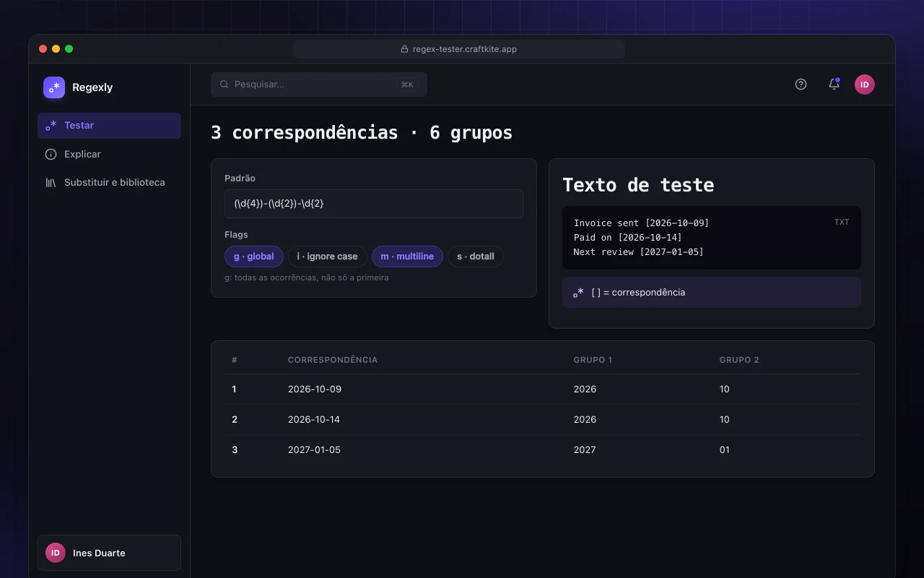Viewport: 924px width, 578px height.
Task: Click the '3 correspondências · 6 grupos' heading
Action: tap(362, 133)
